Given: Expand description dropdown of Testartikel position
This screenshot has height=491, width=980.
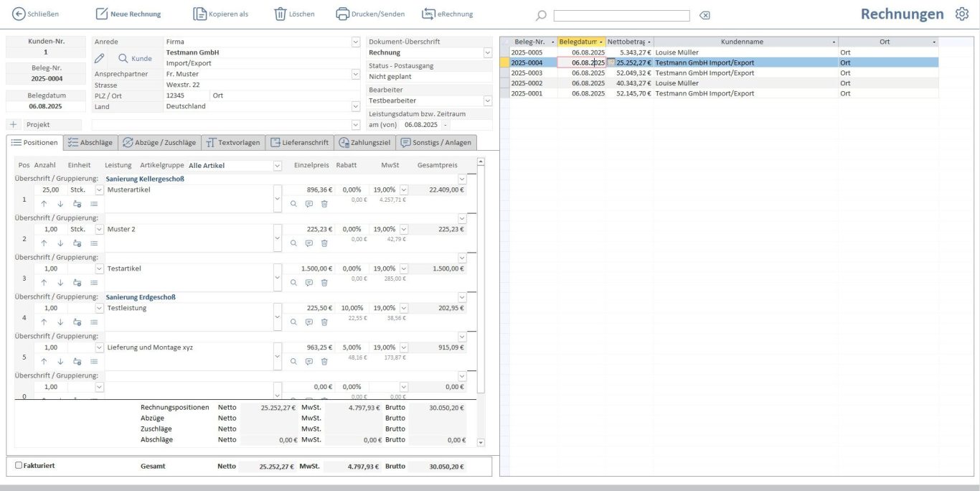Looking at the screenshot, I should point(278,277).
